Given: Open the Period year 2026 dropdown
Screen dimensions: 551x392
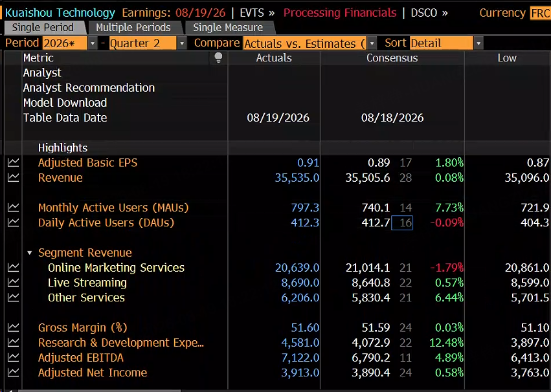Looking at the screenshot, I should (x=92, y=43).
